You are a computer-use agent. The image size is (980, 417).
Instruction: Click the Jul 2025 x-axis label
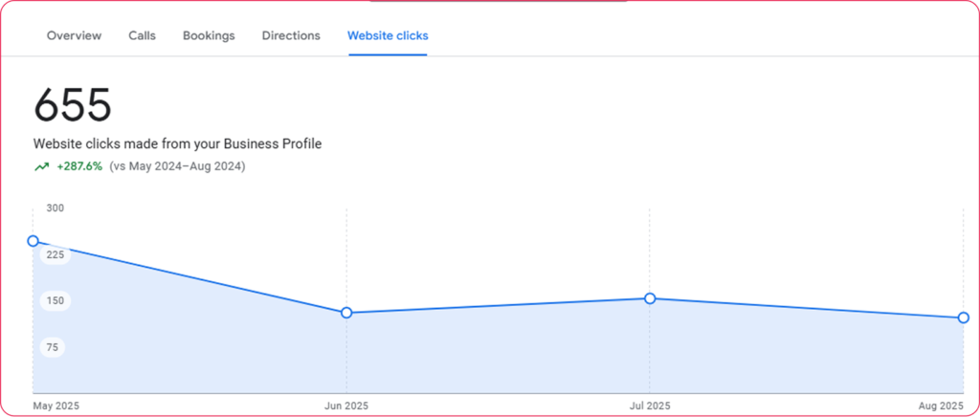pyautogui.click(x=650, y=406)
